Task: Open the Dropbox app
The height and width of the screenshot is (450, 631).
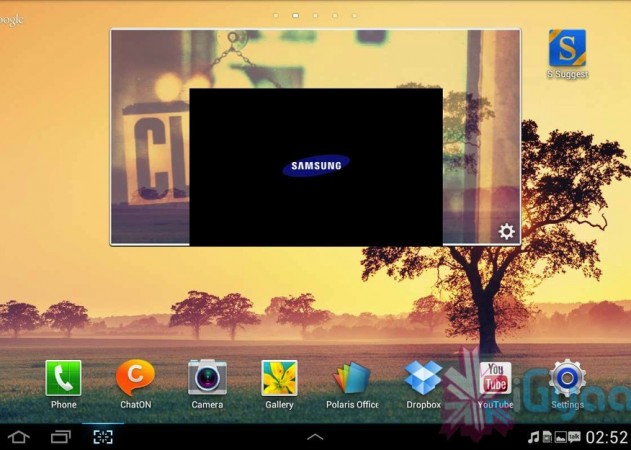Action: click(423, 378)
